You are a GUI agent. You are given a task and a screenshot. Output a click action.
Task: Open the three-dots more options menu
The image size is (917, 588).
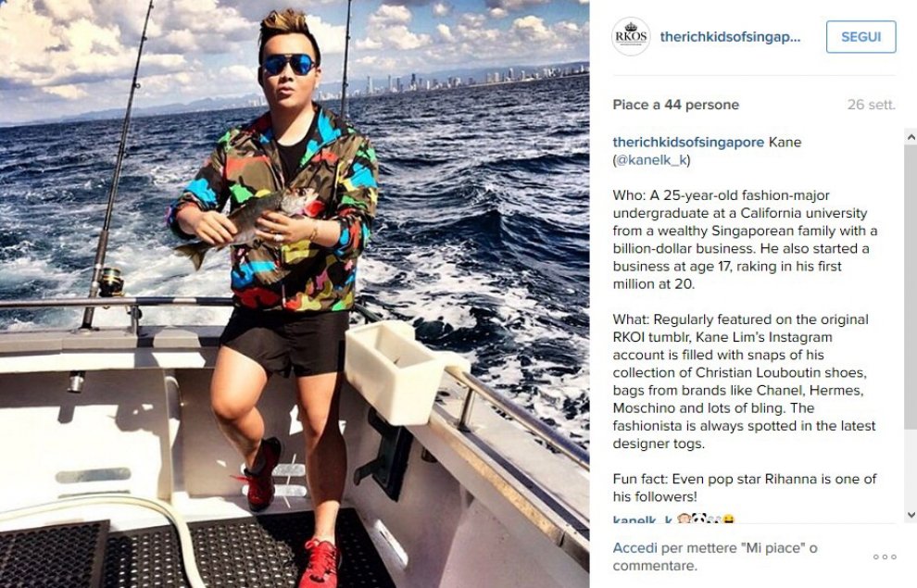[x=885, y=557]
